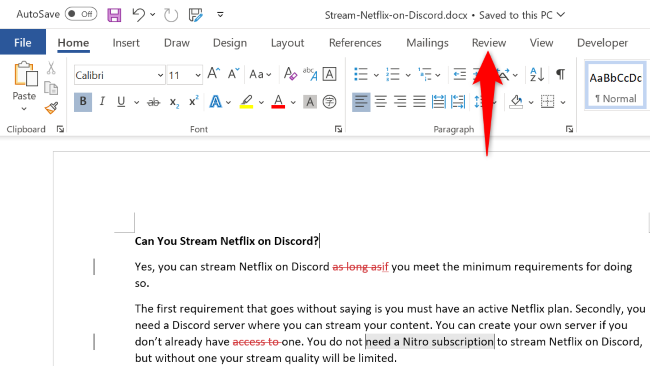Expand the highlight color dropdown arrow
The image size is (650, 366).
click(x=261, y=102)
